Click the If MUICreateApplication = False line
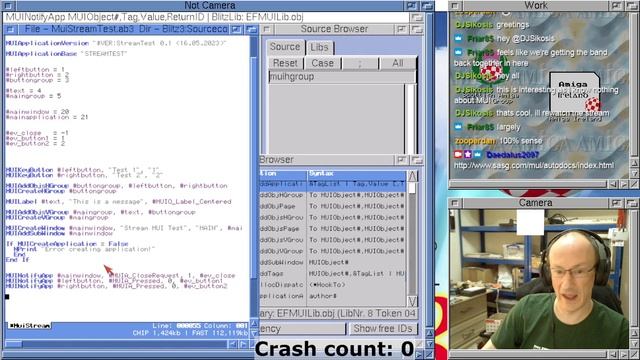 [x=67, y=244]
